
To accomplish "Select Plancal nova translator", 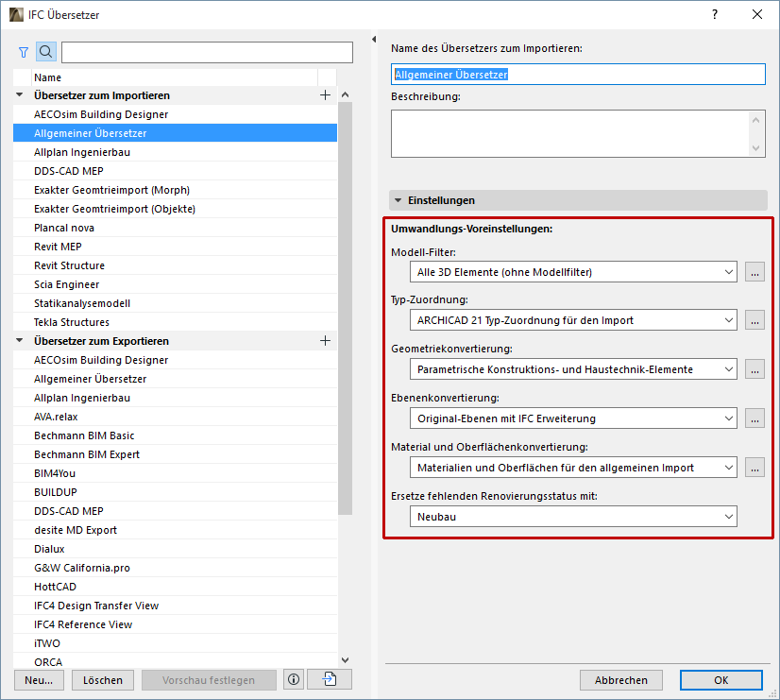I will (x=175, y=228).
